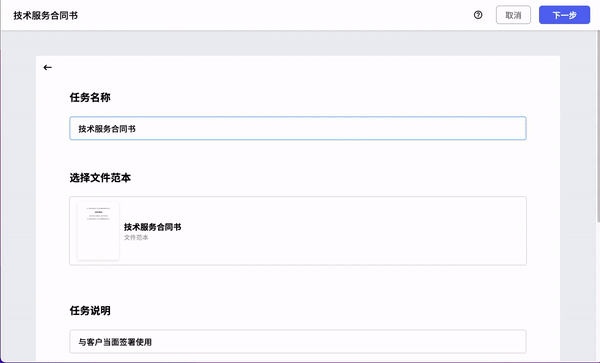Proceed with the 下一步 button
Image resolution: width=600 pixels, height=363 pixels.
coord(564,15)
